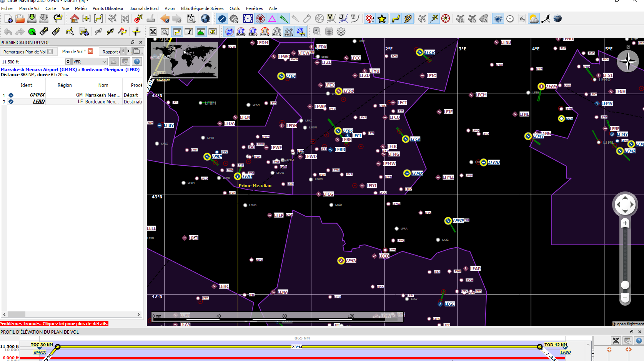Click the gear options icon in toolbar

pos(341,32)
